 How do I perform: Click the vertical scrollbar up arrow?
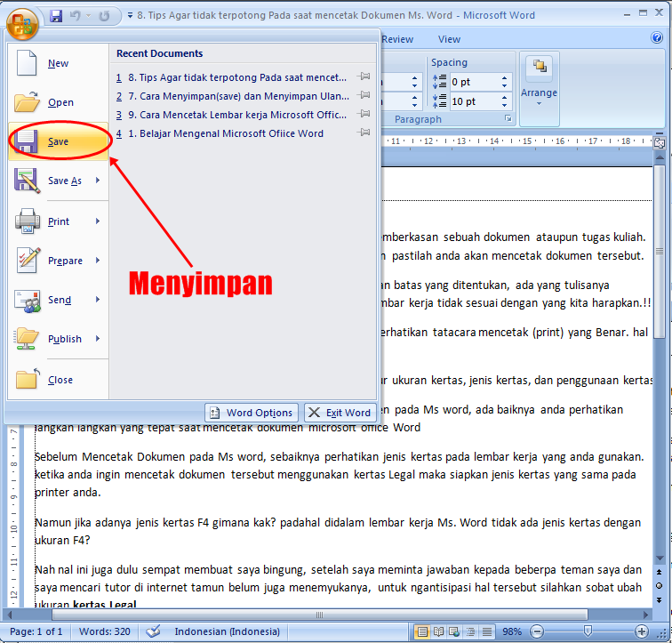(x=660, y=157)
